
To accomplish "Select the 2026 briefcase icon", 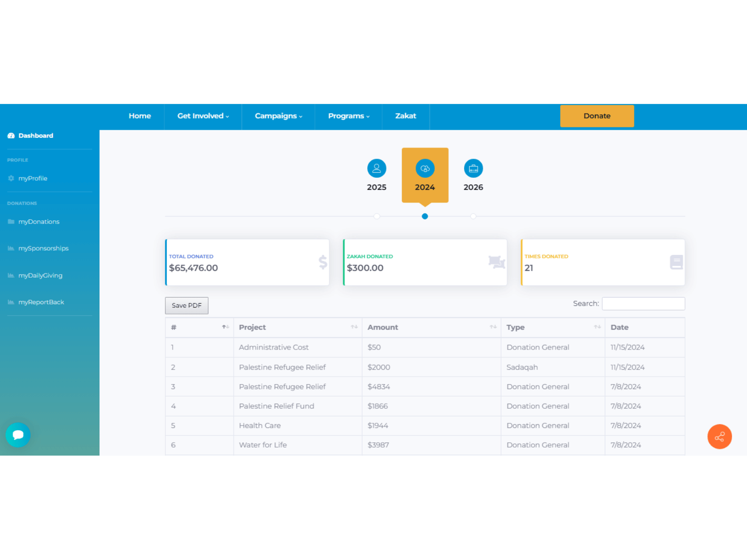I will [473, 168].
